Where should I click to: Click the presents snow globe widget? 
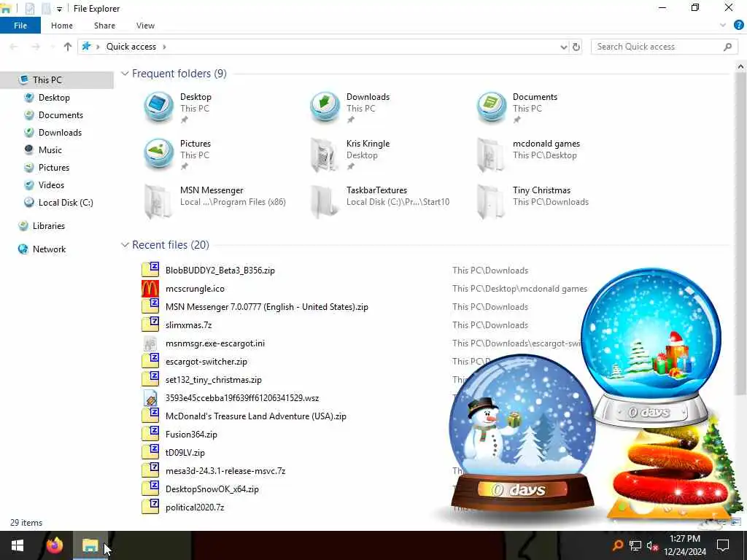[x=651, y=346]
